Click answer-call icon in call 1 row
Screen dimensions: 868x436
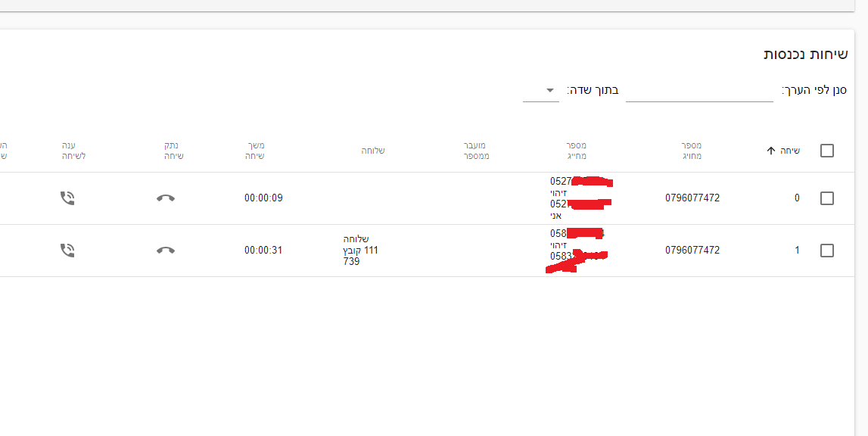[67, 250]
